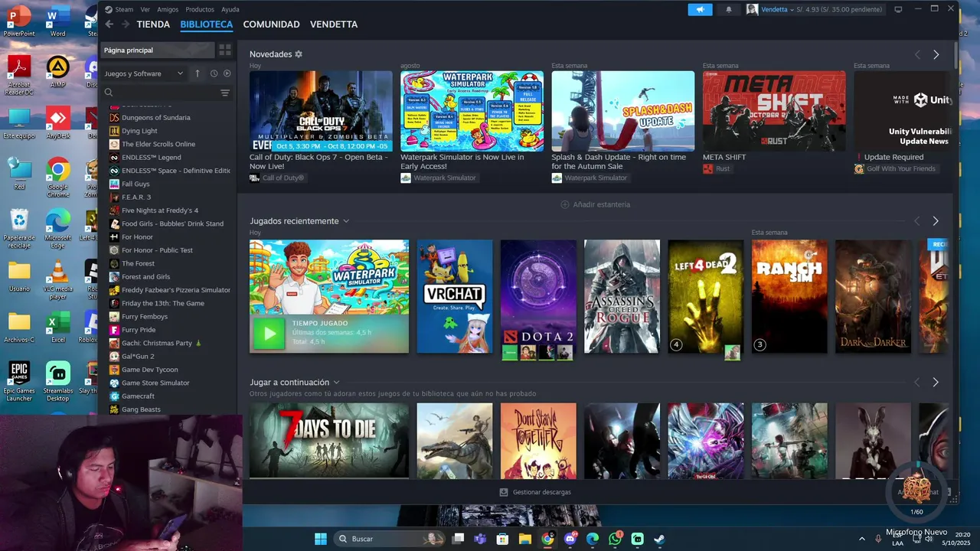The image size is (980, 551).
Task: Click the Windows Start button
Action: 321,539
